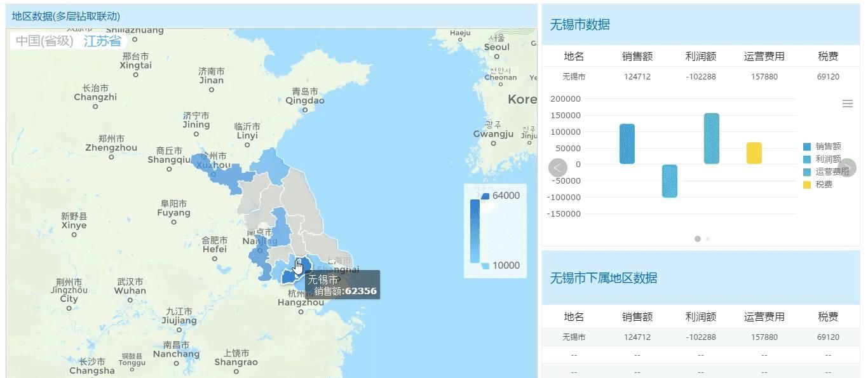Go back to 中国(省级) map level
This screenshot has width=868, height=378.
[x=44, y=41]
